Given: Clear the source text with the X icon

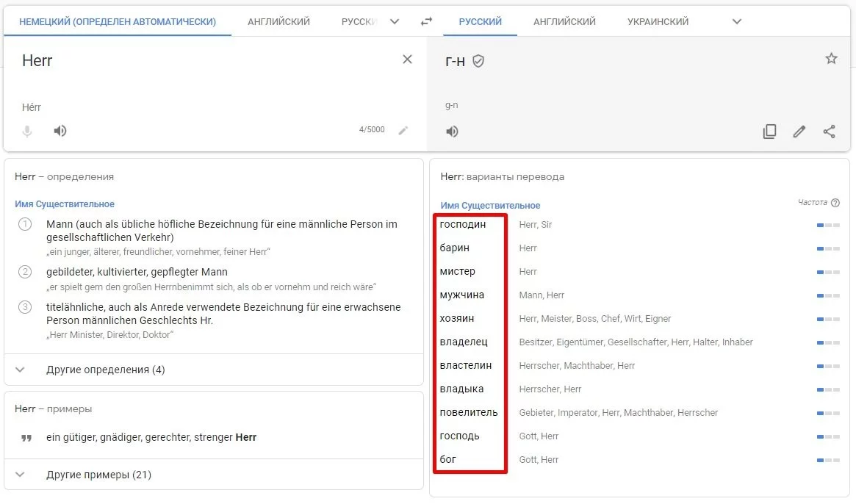Looking at the screenshot, I should (x=407, y=60).
